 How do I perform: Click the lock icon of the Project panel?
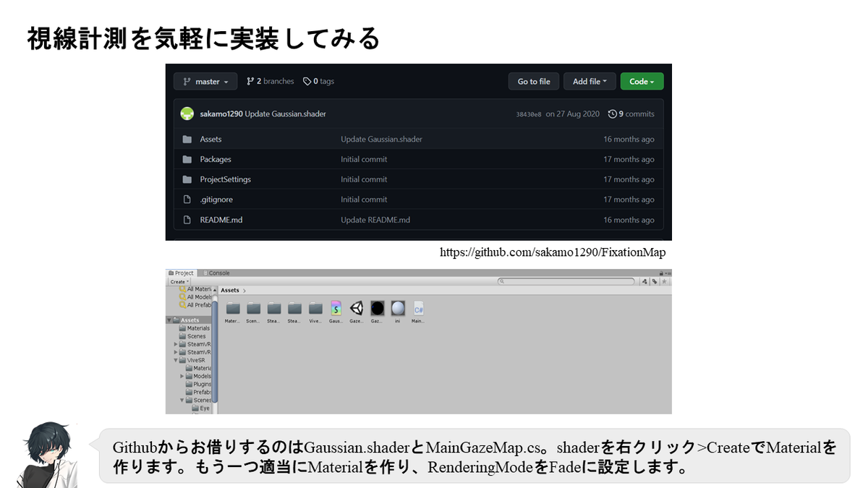[x=661, y=273]
